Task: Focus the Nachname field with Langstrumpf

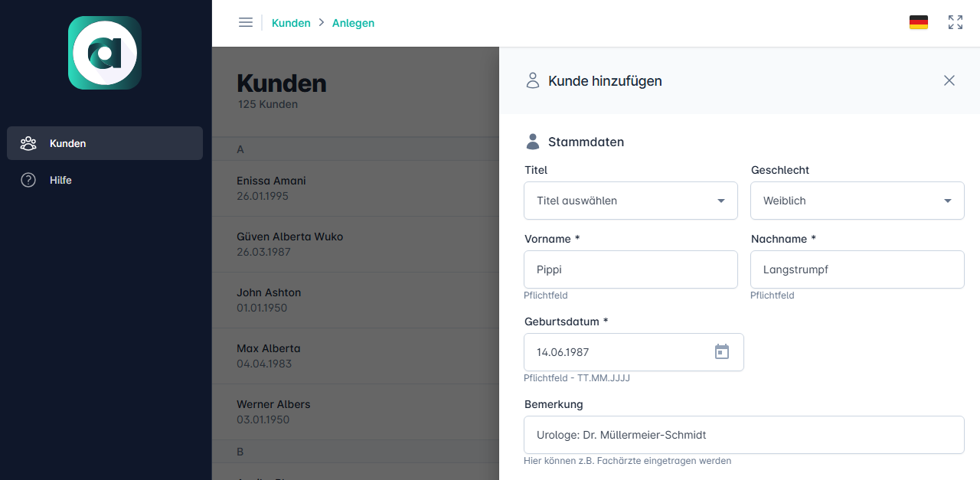Action: (x=857, y=269)
